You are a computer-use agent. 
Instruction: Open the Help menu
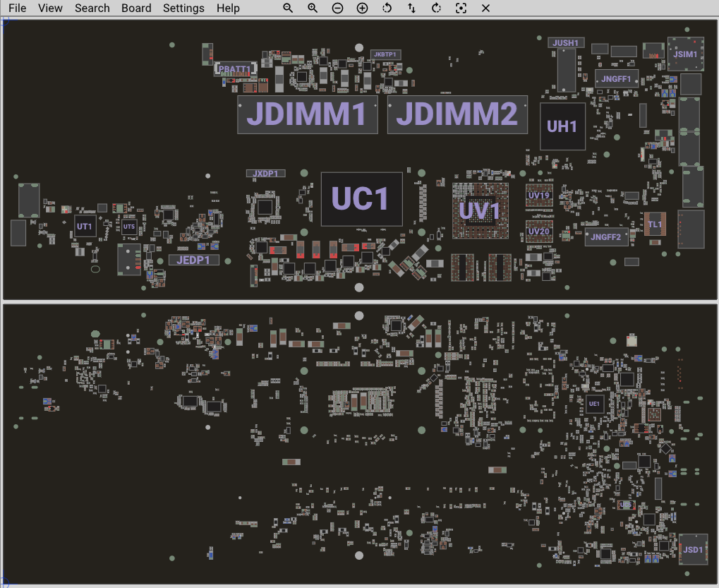228,8
